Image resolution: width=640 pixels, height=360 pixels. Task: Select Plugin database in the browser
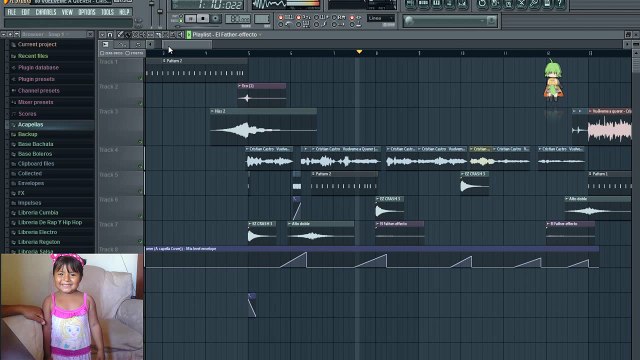[38, 67]
